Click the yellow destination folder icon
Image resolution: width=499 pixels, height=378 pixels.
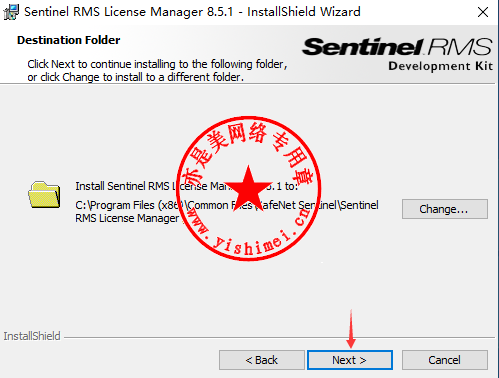[x=44, y=195]
